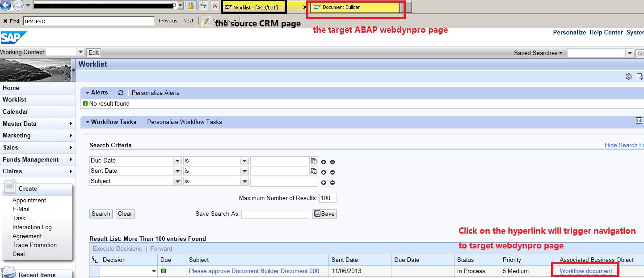
Task: Open the operator dropdown for Subject row
Action: point(244,181)
